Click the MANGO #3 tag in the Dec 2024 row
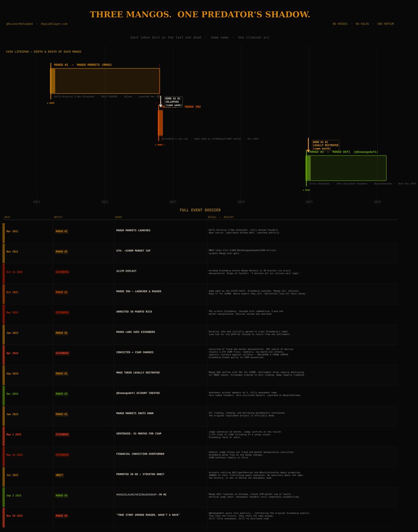Viewport: 418px width, 532px height. (x=62, y=394)
